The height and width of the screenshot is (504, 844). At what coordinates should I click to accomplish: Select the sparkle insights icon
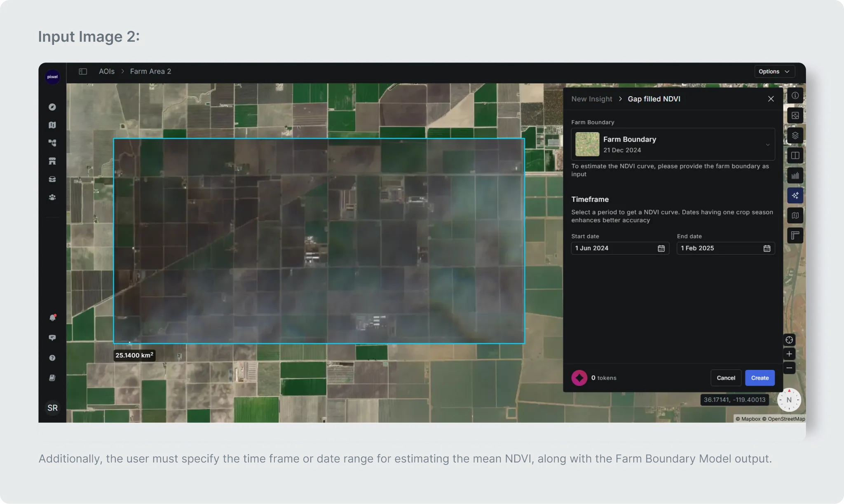[795, 196]
